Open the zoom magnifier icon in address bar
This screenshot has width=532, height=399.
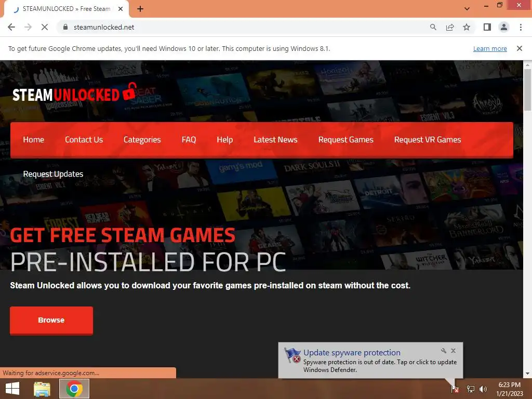(x=433, y=27)
